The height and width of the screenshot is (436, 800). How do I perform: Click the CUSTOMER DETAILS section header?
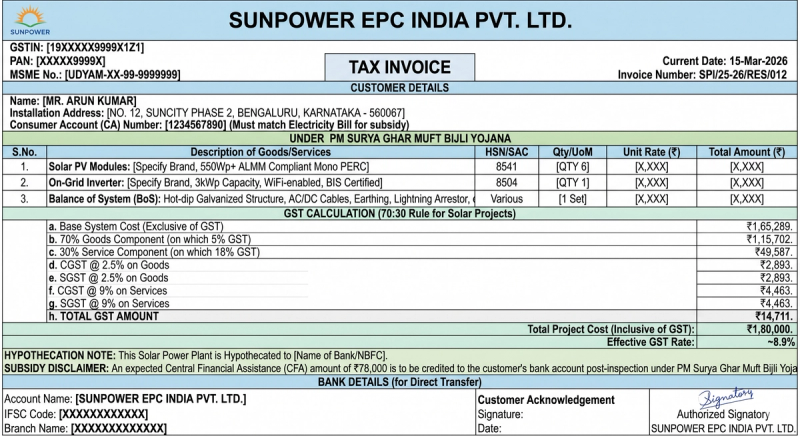pyautogui.click(x=399, y=88)
